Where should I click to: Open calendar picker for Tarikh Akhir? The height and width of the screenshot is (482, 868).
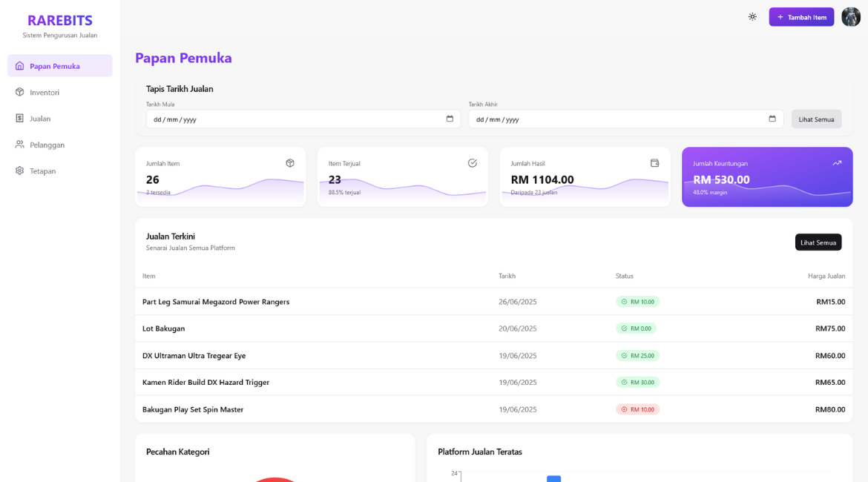click(772, 119)
